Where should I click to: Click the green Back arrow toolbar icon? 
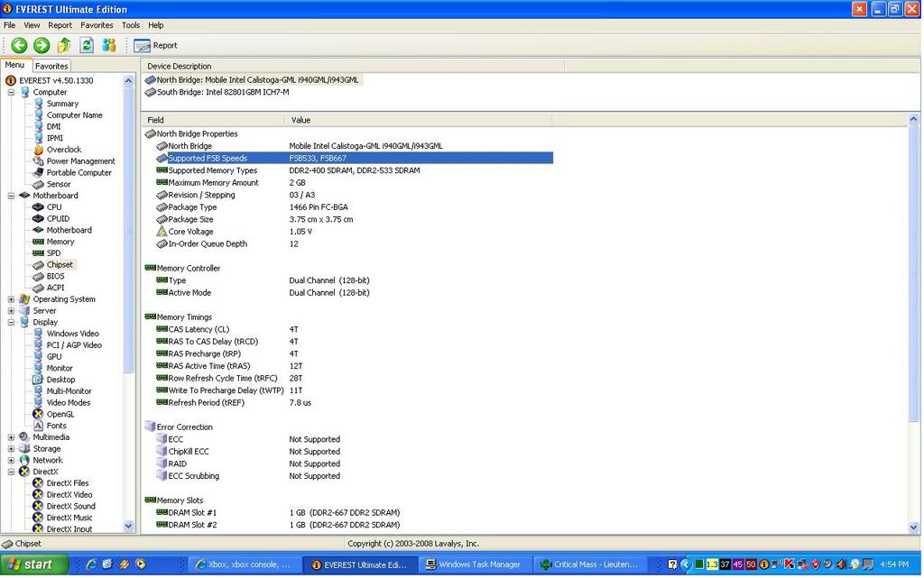19,45
